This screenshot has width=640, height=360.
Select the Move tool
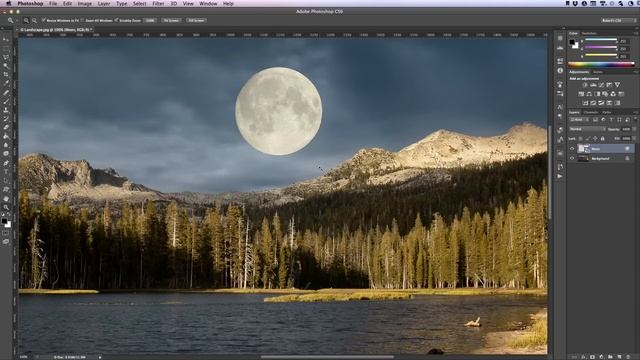[6, 39]
